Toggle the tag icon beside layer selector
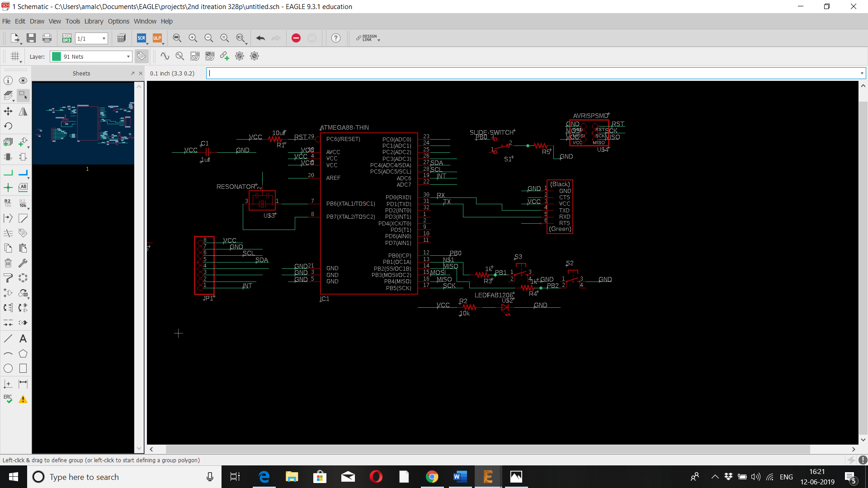This screenshot has width=868, height=488. pos(142,56)
